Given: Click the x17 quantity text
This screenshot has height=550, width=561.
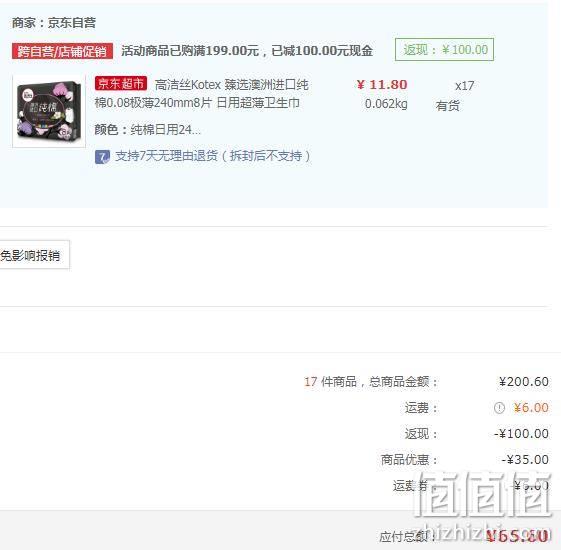Looking at the screenshot, I should [x=464, y=86].
